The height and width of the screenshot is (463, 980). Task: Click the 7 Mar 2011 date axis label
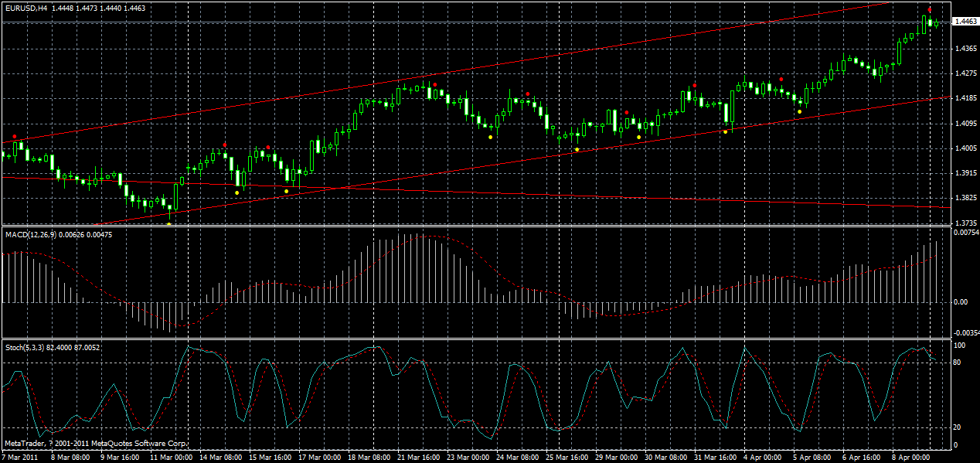tap(21, 457)
